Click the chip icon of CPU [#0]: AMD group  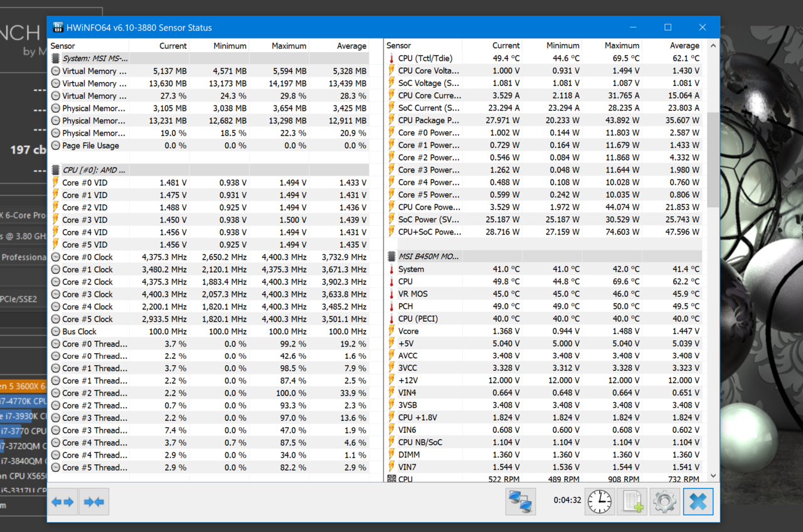click(x=55, y=170)
